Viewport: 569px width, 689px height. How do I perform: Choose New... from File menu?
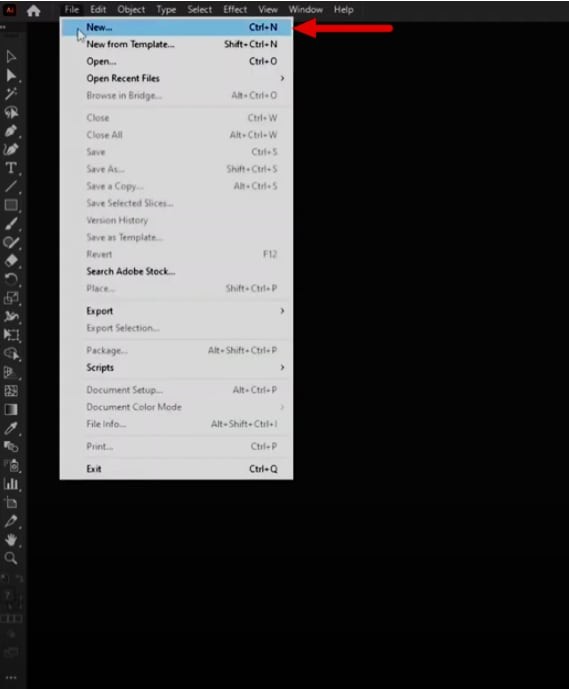[x=176, y=27]
